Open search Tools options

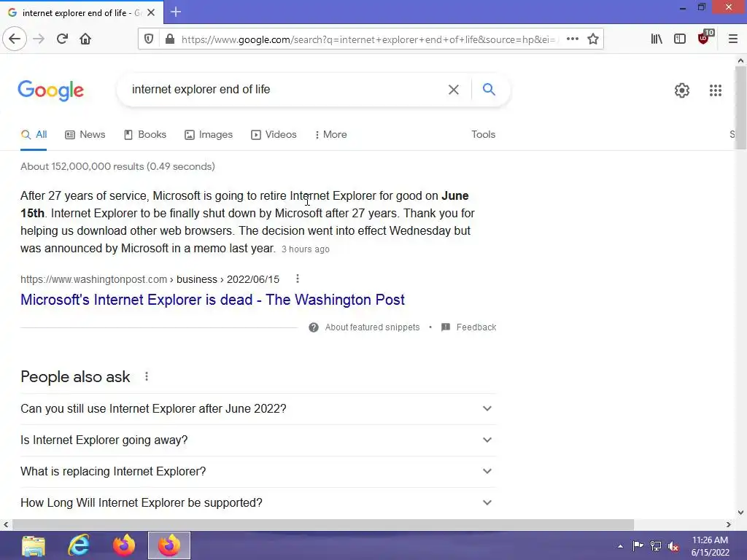[483, 135]
